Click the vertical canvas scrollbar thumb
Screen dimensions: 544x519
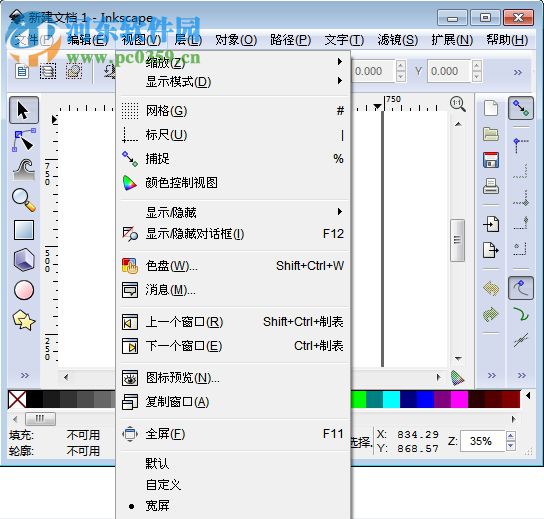457,240
